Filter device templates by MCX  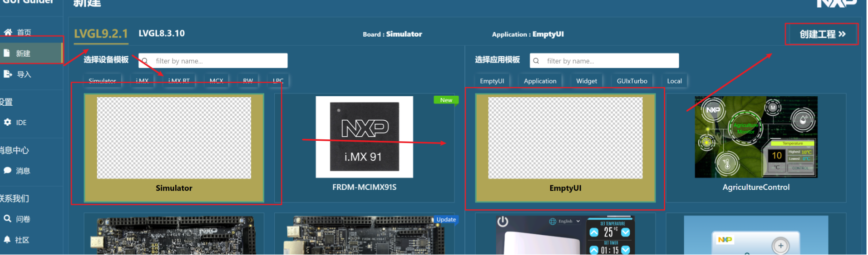pos(216,81)
